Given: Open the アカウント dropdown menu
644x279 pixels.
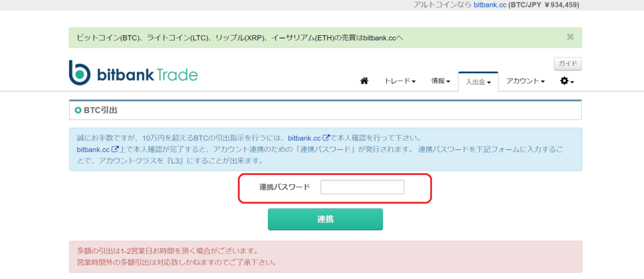Looking at the screenshot, I should [x=525, y=81].
